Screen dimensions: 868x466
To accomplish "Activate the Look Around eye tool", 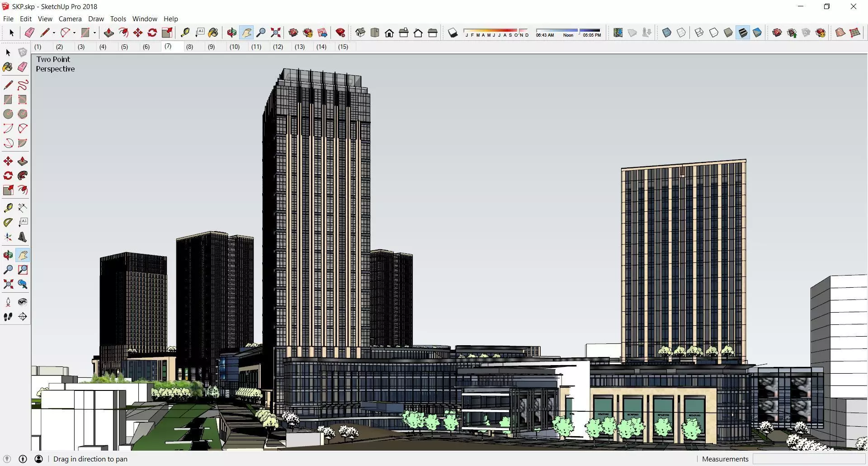I will [x=22, y=302].
